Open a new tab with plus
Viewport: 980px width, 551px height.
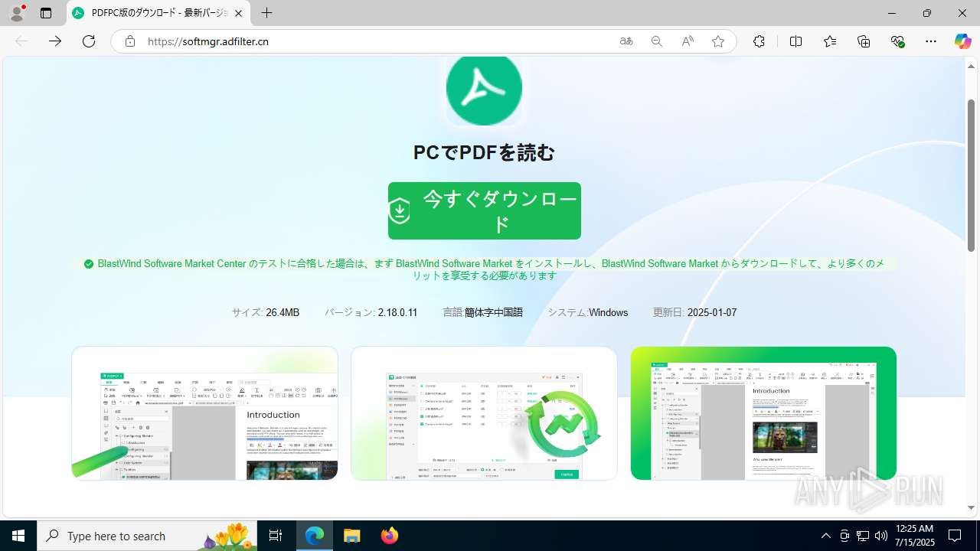pyautogui.click(x=266, y=13)
